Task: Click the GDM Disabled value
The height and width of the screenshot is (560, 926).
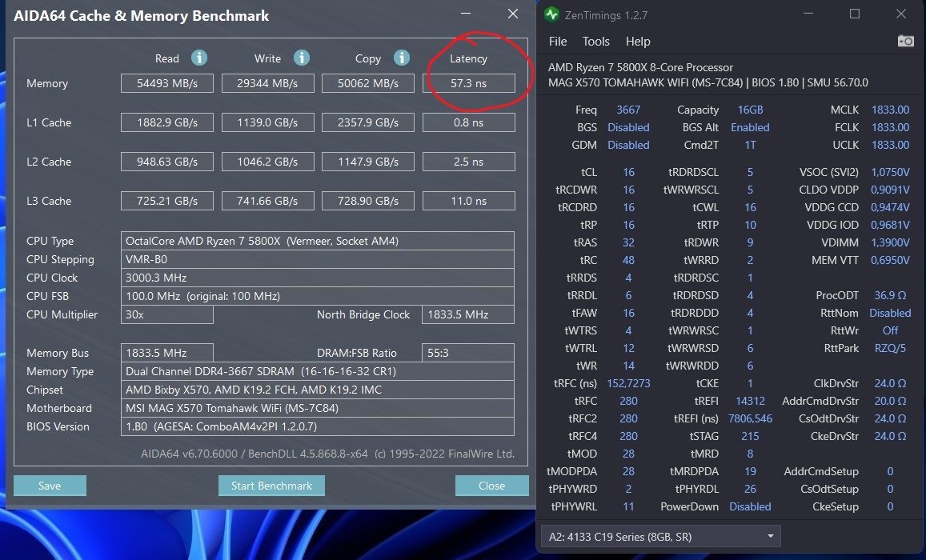Action: coord(628,145)
